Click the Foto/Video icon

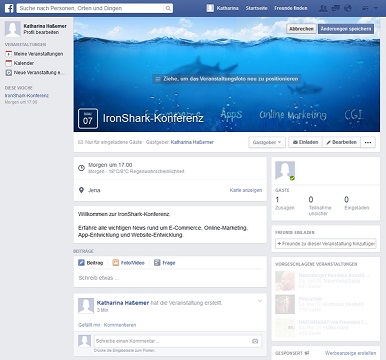tap(115, 263)
